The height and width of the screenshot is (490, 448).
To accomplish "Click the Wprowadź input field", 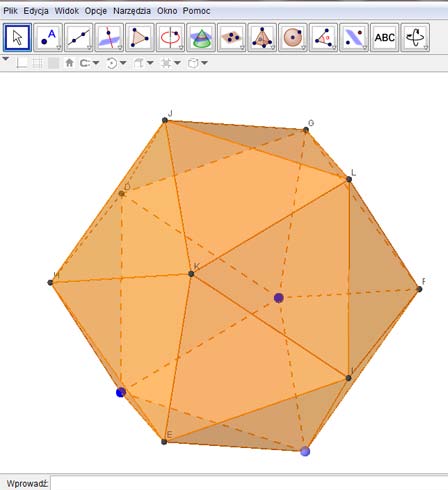I will [x=249, y=483].
